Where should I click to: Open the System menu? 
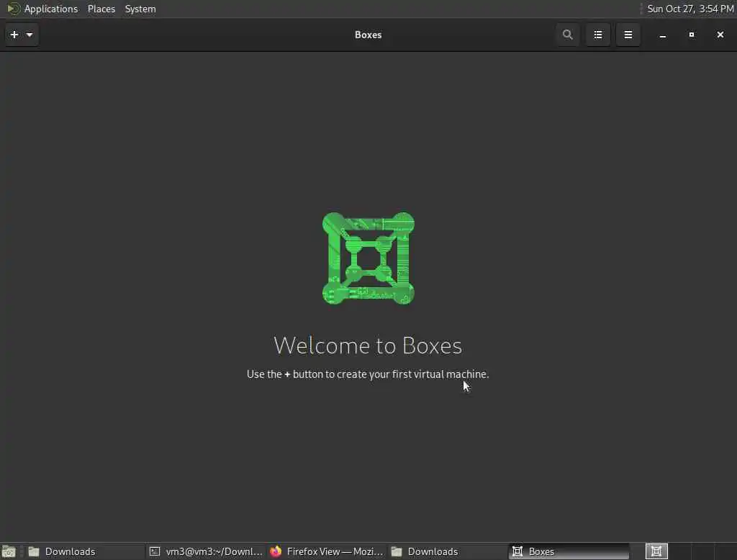pyautogui.click(x=140, y=9)
